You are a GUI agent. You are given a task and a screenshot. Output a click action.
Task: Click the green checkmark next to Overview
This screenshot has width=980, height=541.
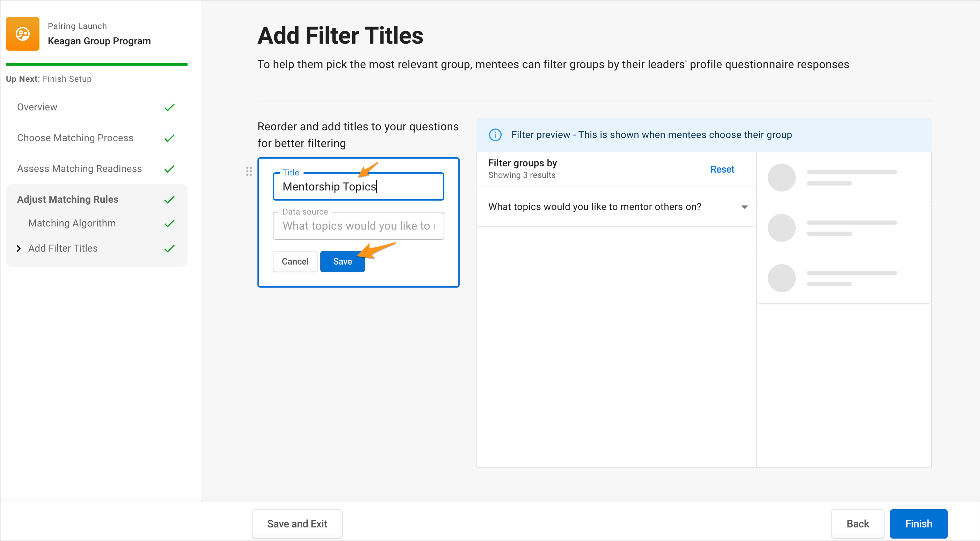(x=169, y=107)
